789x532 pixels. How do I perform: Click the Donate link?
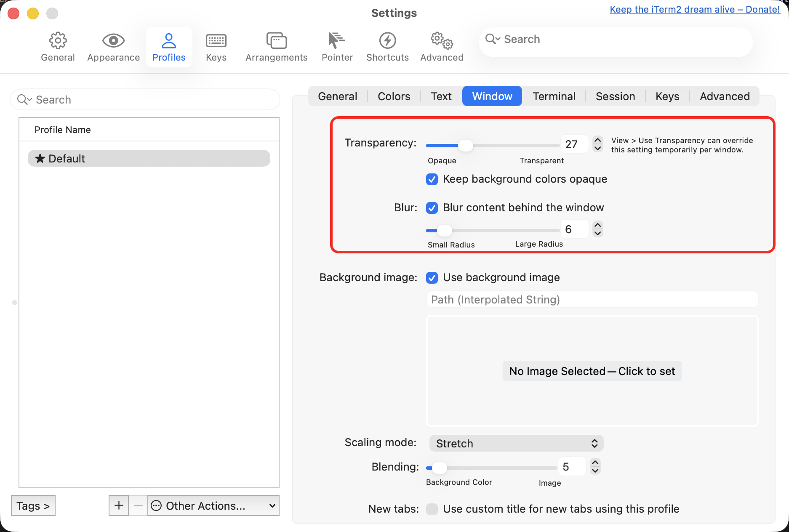[695, 9]
